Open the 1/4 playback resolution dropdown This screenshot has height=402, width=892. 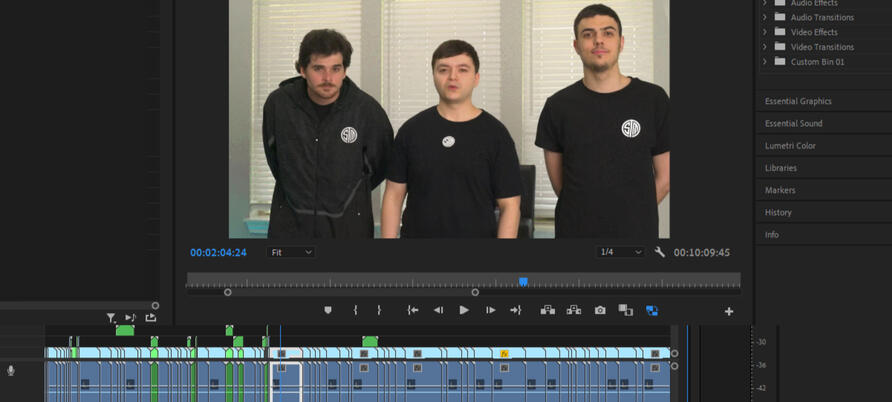(x=620, y=253)
